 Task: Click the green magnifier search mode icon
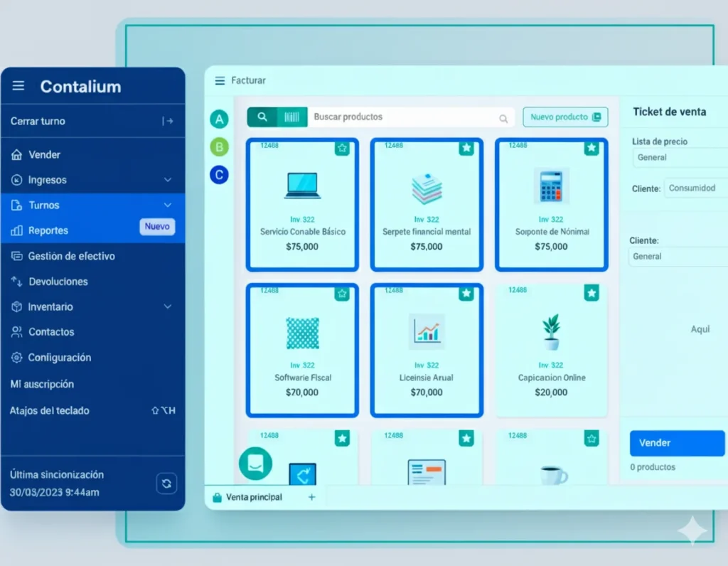tap(262, 117)
